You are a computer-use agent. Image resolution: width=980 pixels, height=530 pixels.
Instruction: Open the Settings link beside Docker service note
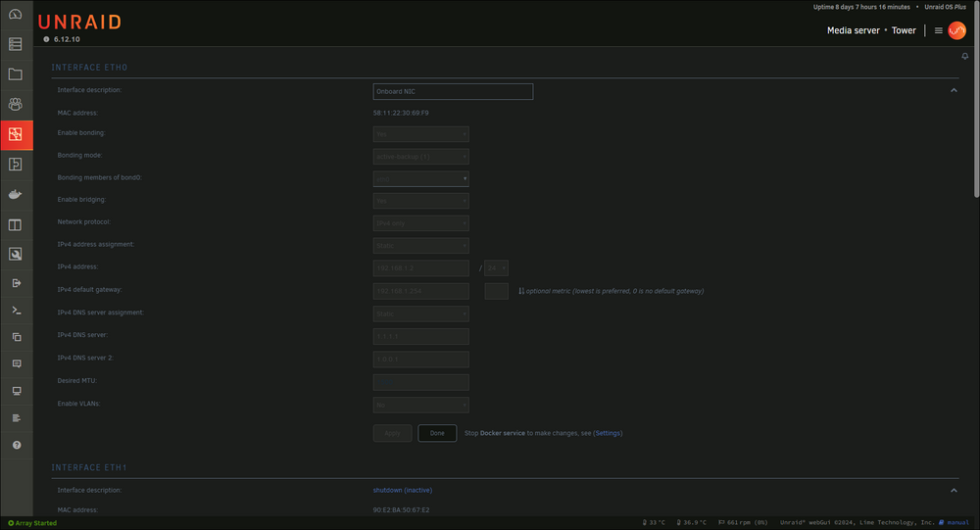(608, 433)
